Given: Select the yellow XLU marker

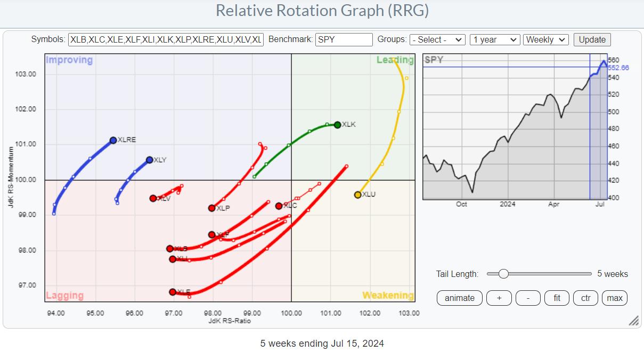Looking at the screenshot, I should [357, 195].
